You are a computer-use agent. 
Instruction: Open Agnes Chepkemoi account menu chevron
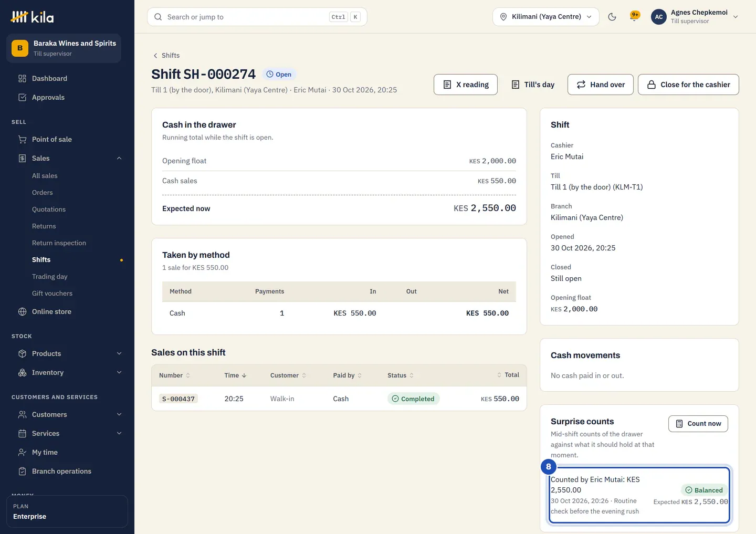click(x=736, y=17)
